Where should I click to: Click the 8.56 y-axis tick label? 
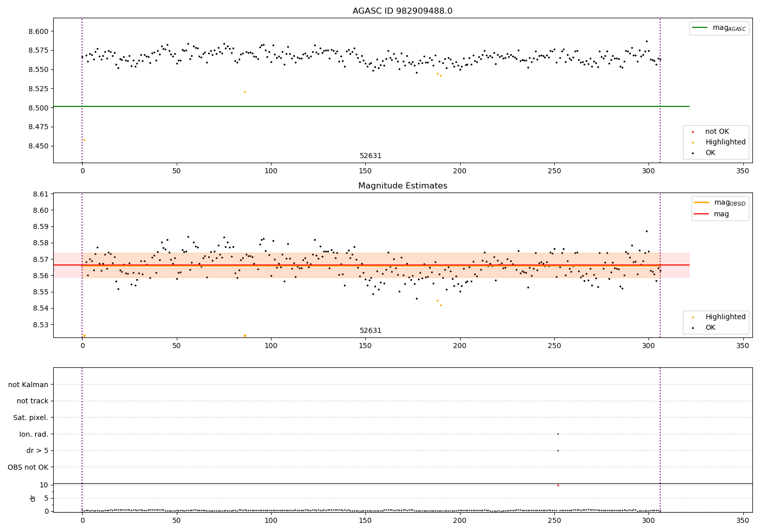pos(41,276)
